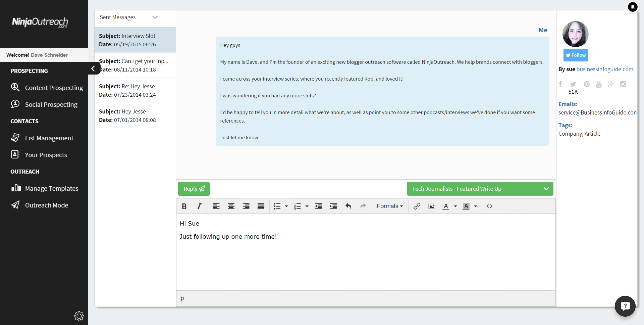644x325 pixels.
Task: Select the Content Prospecting tool
Action: 54,88
